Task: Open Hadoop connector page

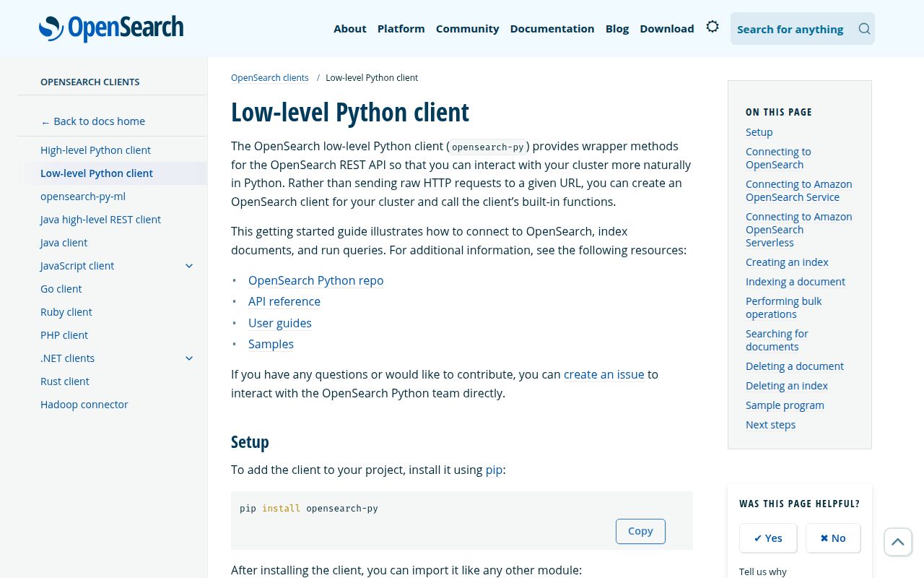Action: [x=84, y=405]
